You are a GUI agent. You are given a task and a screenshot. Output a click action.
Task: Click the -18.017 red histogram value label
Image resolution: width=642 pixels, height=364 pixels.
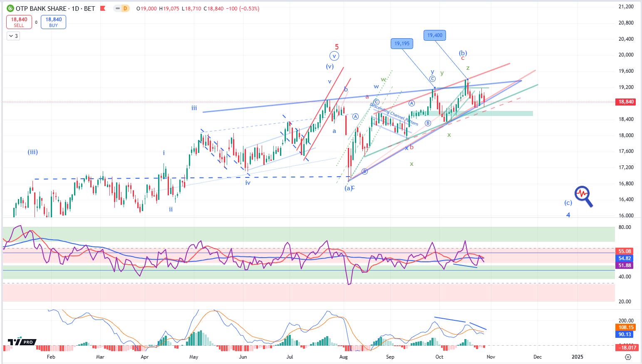[627, 347]
